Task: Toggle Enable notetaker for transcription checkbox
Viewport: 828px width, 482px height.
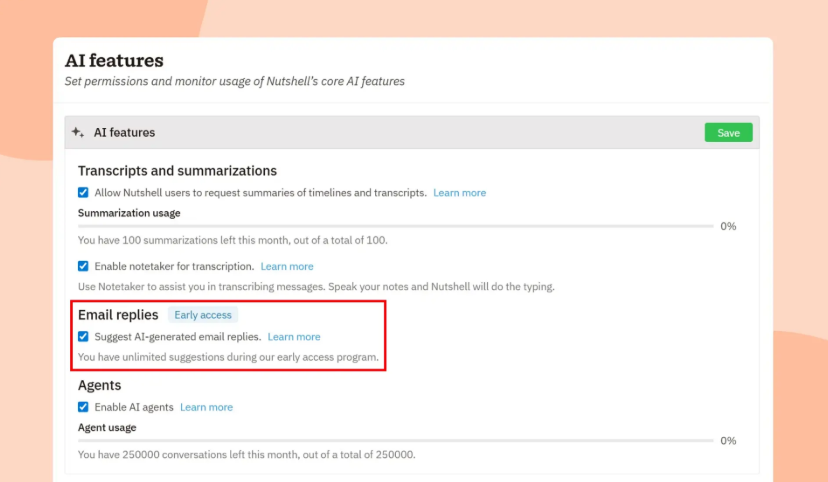Action: (x=84, y=266)
